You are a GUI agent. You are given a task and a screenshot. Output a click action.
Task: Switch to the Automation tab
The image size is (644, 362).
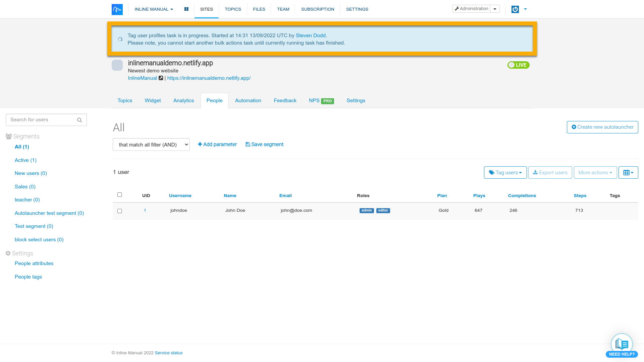coord(248,101)
